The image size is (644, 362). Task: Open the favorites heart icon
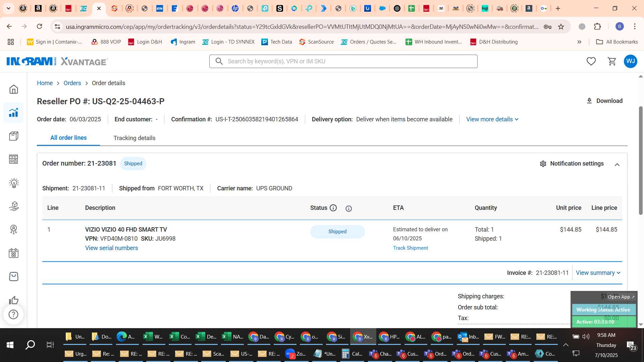click(591, 61)
